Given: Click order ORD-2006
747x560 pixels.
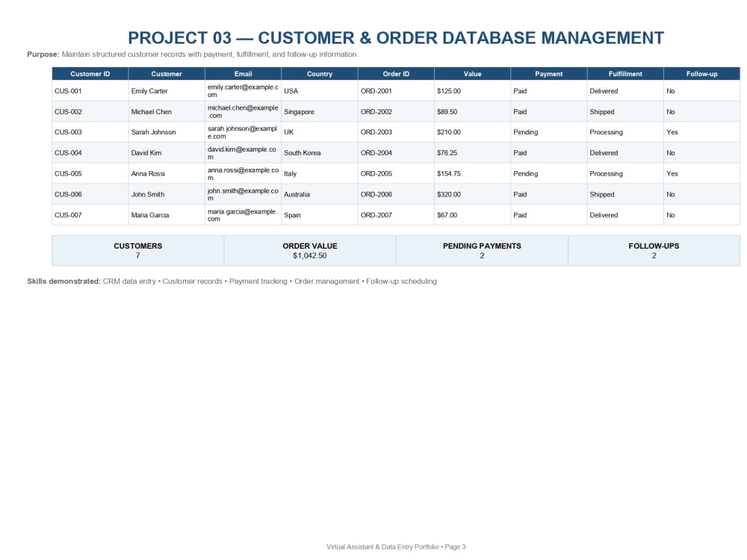Looking at the screenshot, I should [x=376, y=194].
